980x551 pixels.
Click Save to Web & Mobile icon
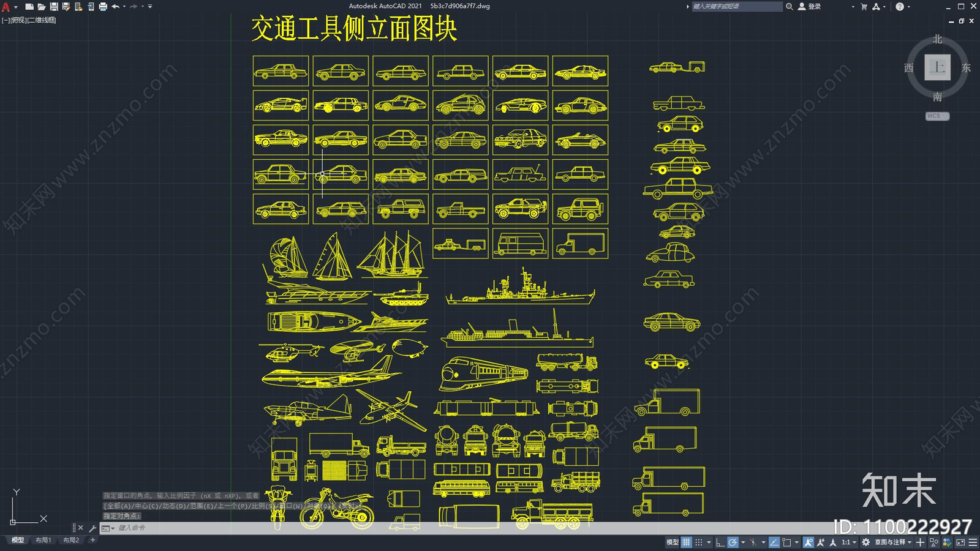click(91, 6)
